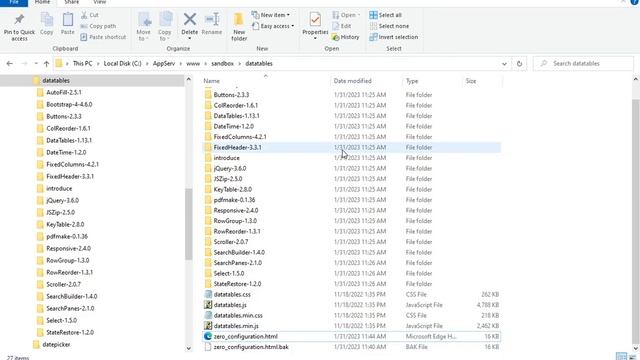Click Copy path in the ribbon

(98, 26)
